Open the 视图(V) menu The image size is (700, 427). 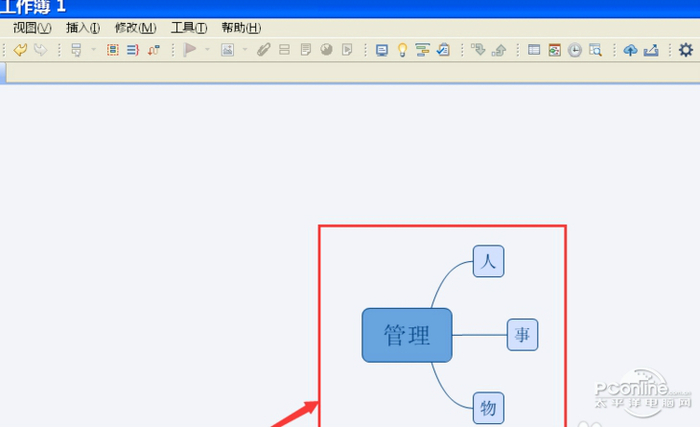tap(32, 28)
